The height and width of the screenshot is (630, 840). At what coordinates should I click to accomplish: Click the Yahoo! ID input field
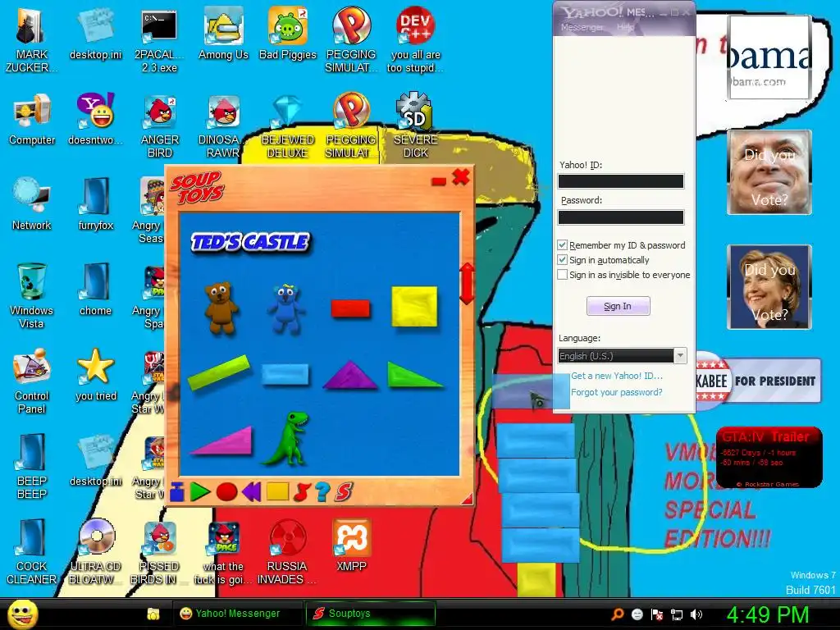(x=621, y=181)
